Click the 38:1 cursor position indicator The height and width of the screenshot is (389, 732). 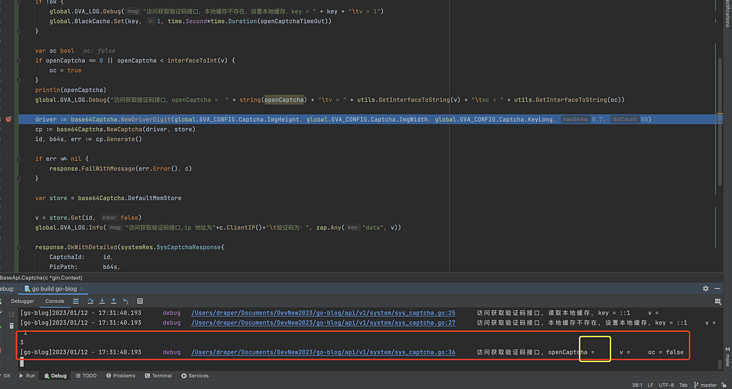(x=637, y=385)
